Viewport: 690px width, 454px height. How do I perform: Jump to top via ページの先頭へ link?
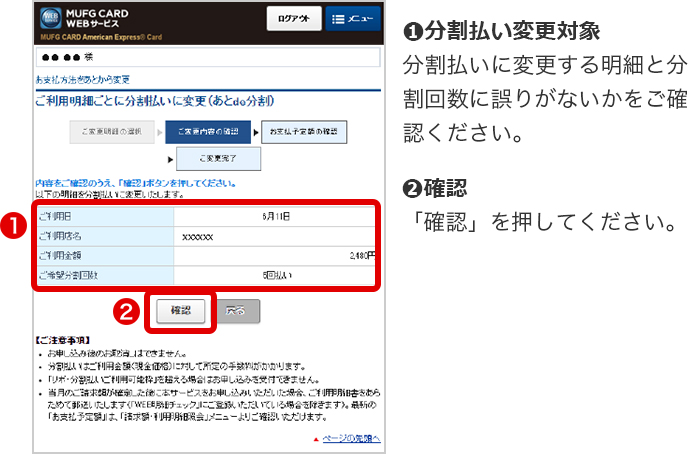(351, 438)
